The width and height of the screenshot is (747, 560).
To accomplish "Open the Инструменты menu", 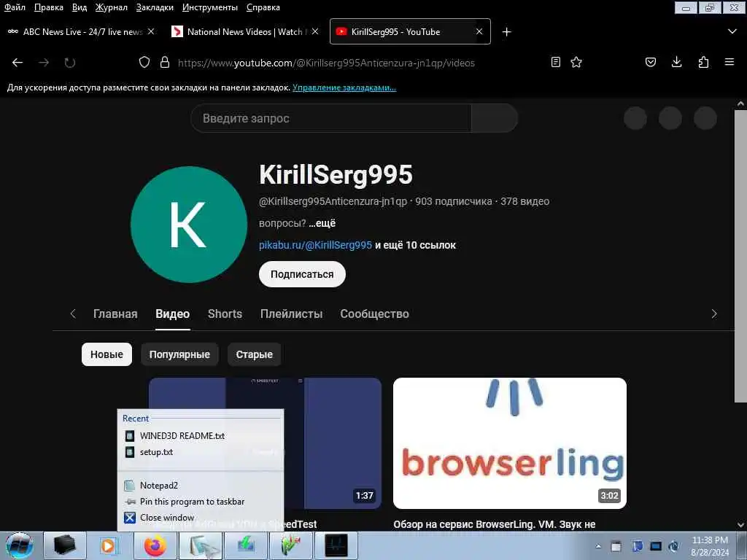I will pyautogui.click(x=210, y=7).
